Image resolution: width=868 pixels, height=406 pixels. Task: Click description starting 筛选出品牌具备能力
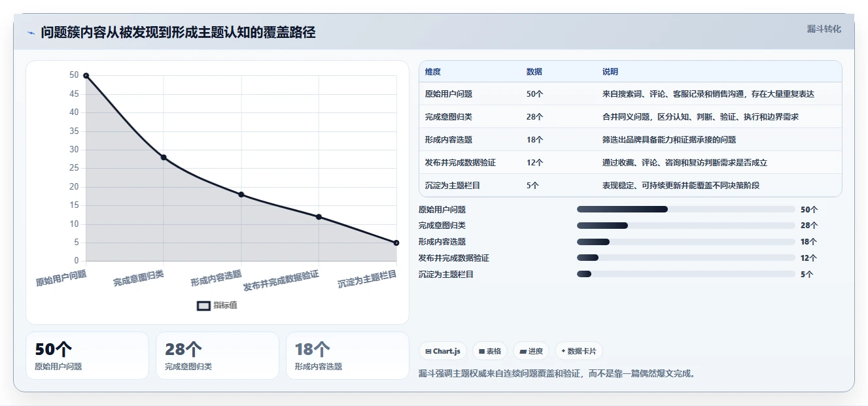tap(669, 140)
